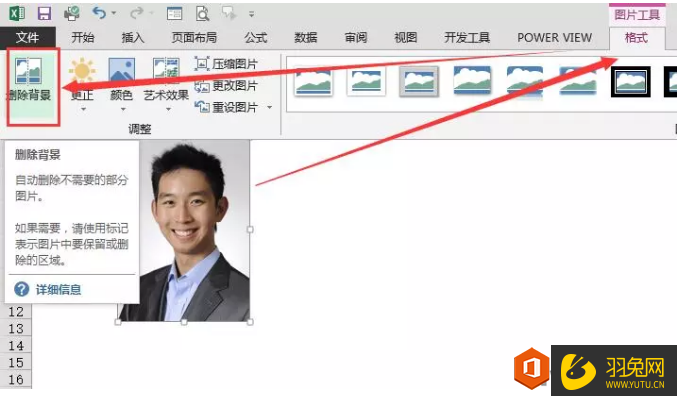Apply the fifth reflected picture style

525,81
